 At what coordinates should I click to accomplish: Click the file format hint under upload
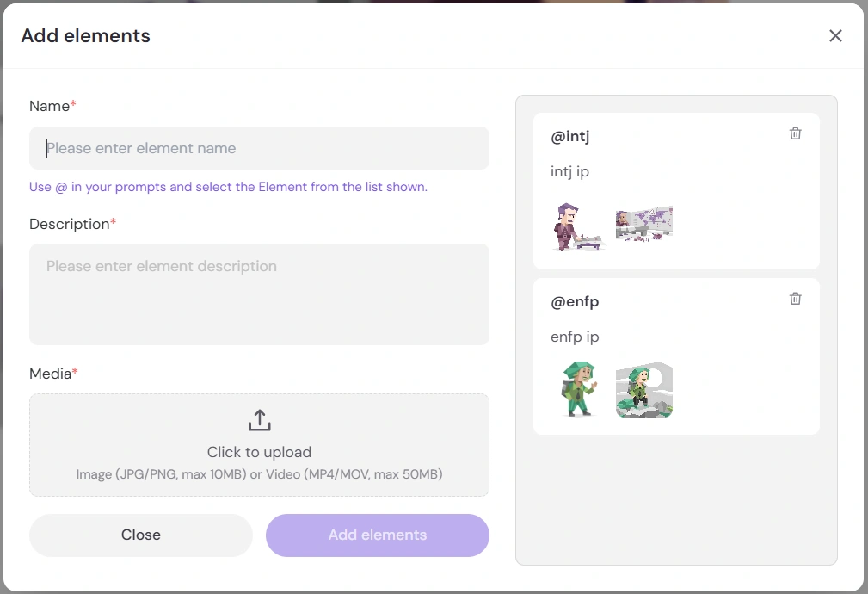click(x=259, y=473)
